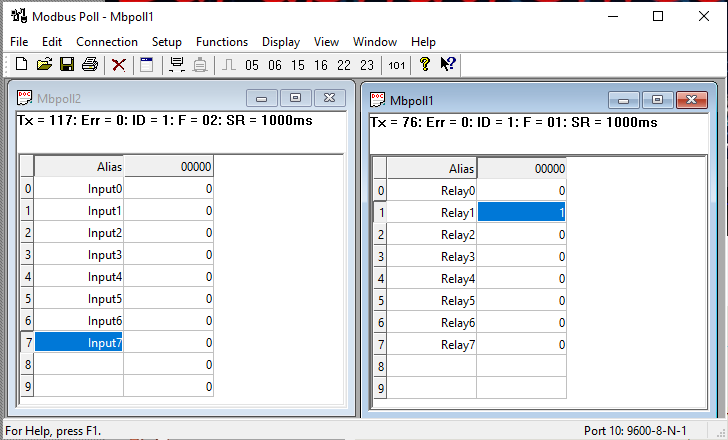728x440 pixels.
Task: Select the Relay2 alias cell
Action: click(x=432, y=234)
